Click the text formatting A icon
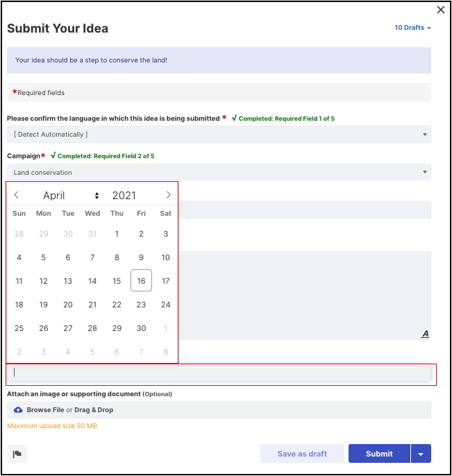452x476 pixels. pyautogui.click(x=425, y=334)
